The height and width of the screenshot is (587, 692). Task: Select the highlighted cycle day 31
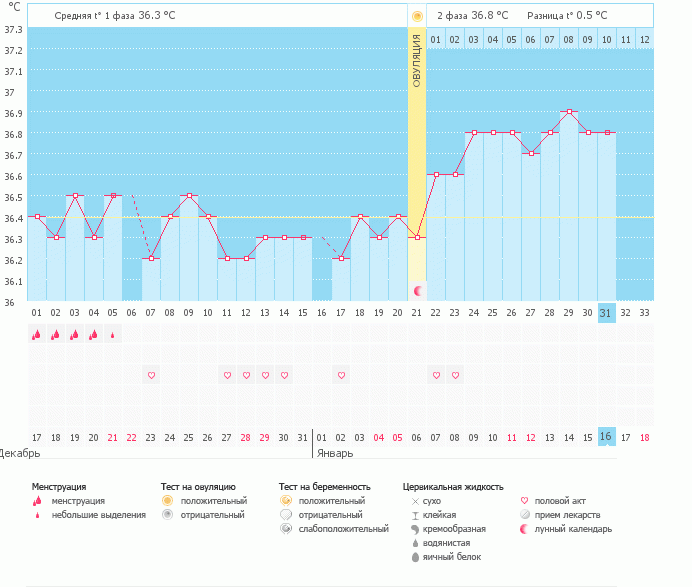pyautogui.click(x=606, y=313)
